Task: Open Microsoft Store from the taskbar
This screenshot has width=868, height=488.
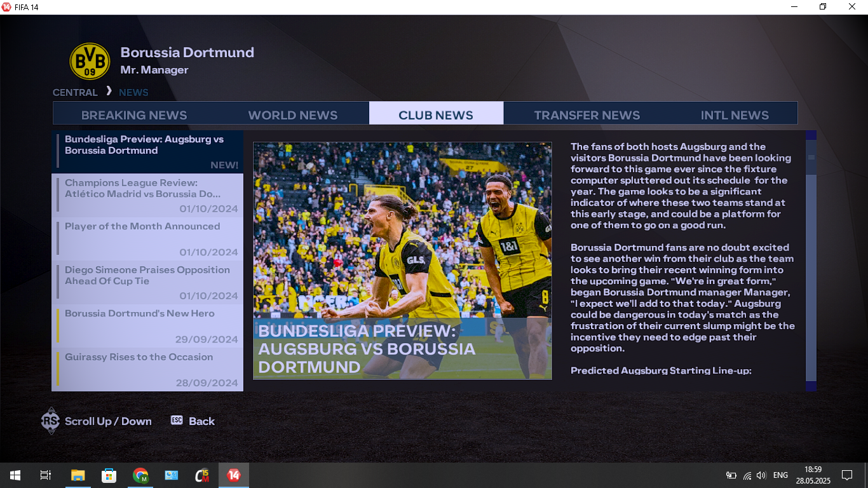Action: pyautogui.click(x=109, y=475)
